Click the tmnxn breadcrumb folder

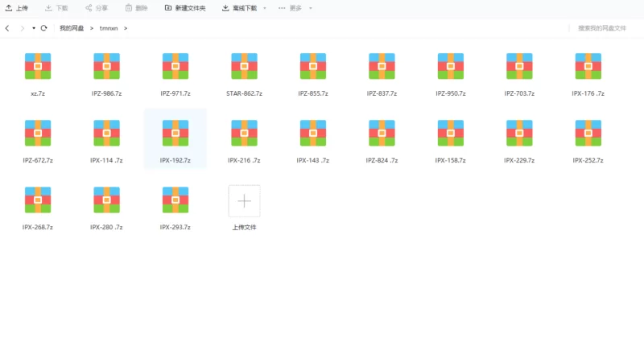click(109, 28)
